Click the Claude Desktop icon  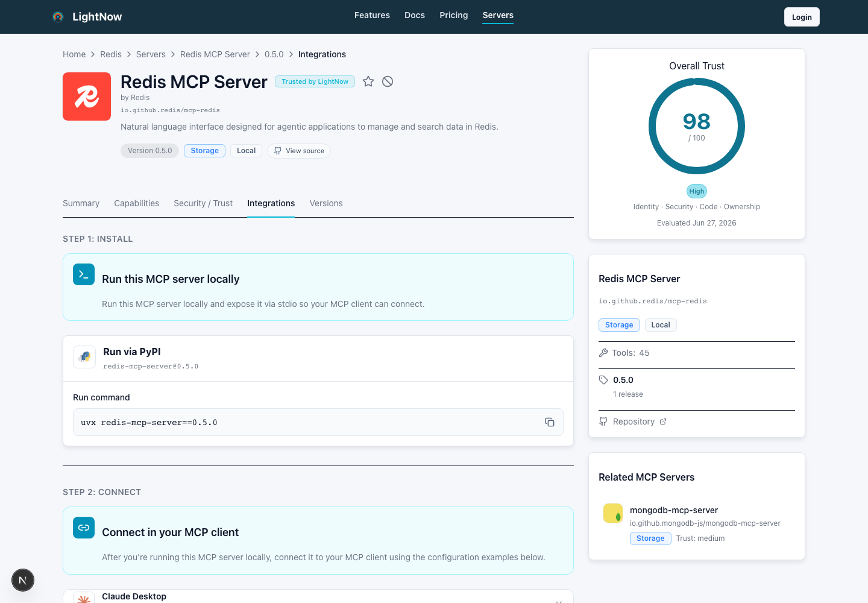84,598
